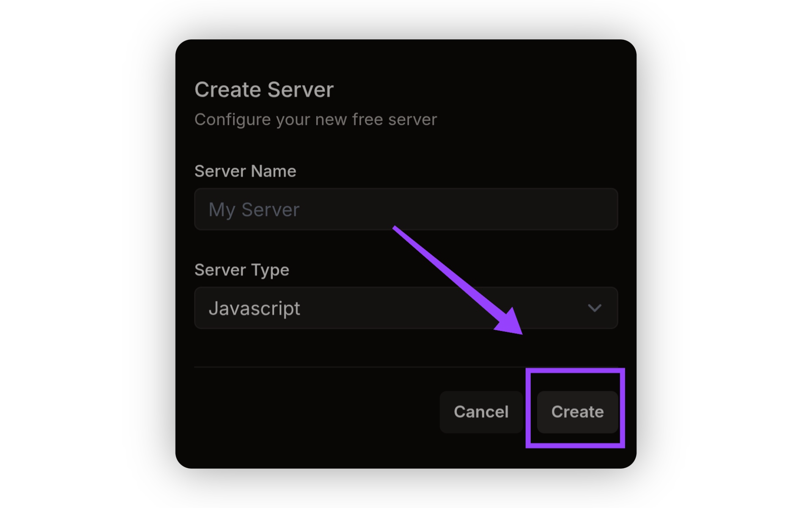Click the Server Name input field

[x=406, y=209]
